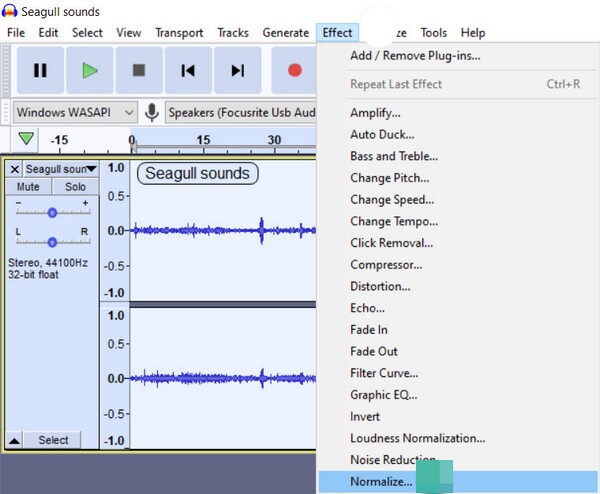Image resolution: width=600 pixels, height=494 pixels.
Task: Mute the Seagull sounds track
Action: [x=28, y=187]
